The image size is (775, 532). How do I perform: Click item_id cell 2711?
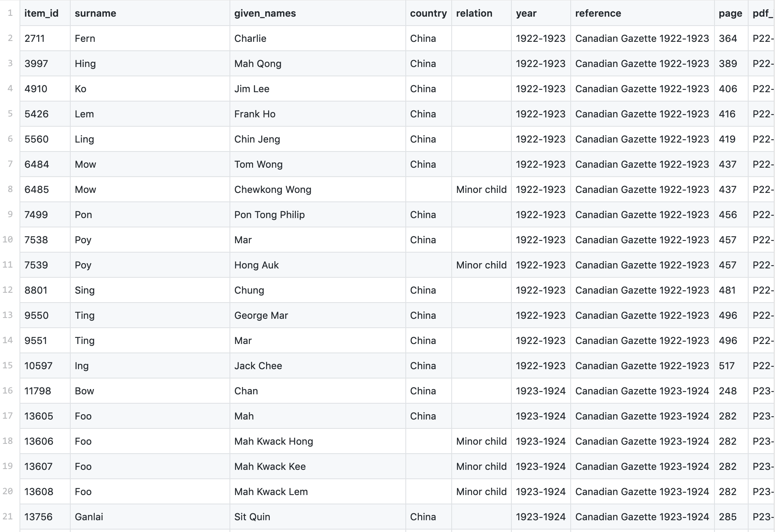[x=35, y=39]
